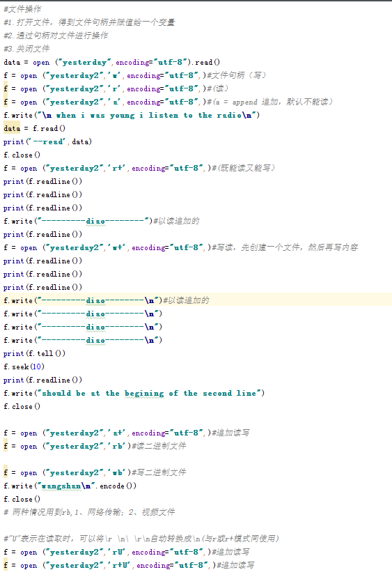Click the open line with mode 'rU'
Viewport: 392px width, 579px height.
pyautogui.click(x=127, y=552)
